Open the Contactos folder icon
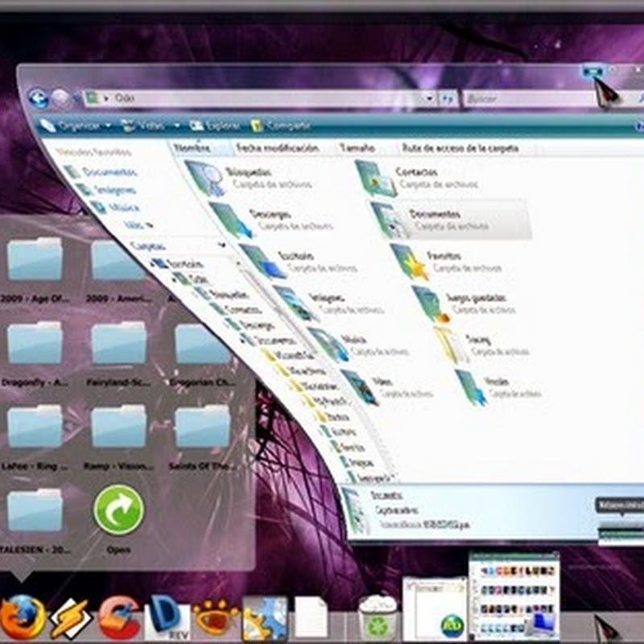644x644 pixels. pos(375,178)
